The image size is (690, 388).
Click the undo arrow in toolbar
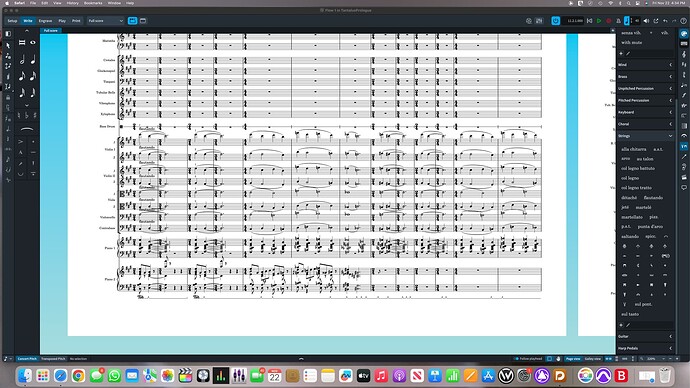click(665, 21)
